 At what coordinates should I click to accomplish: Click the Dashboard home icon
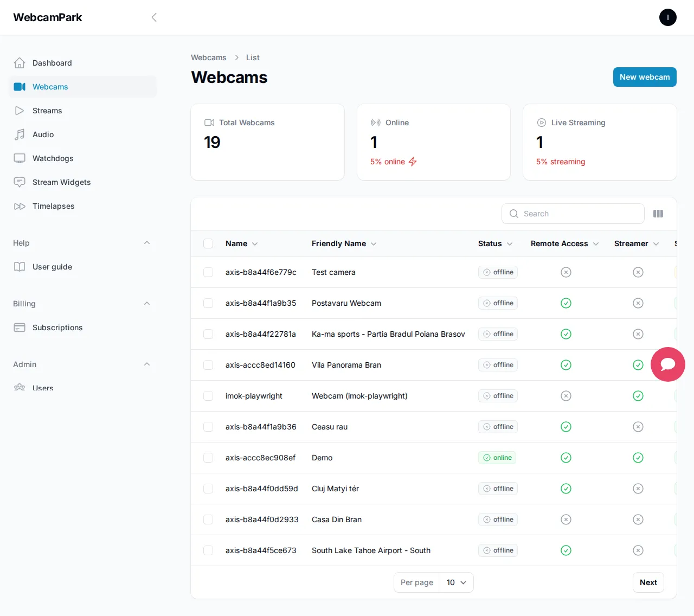(x=20, y=63)
